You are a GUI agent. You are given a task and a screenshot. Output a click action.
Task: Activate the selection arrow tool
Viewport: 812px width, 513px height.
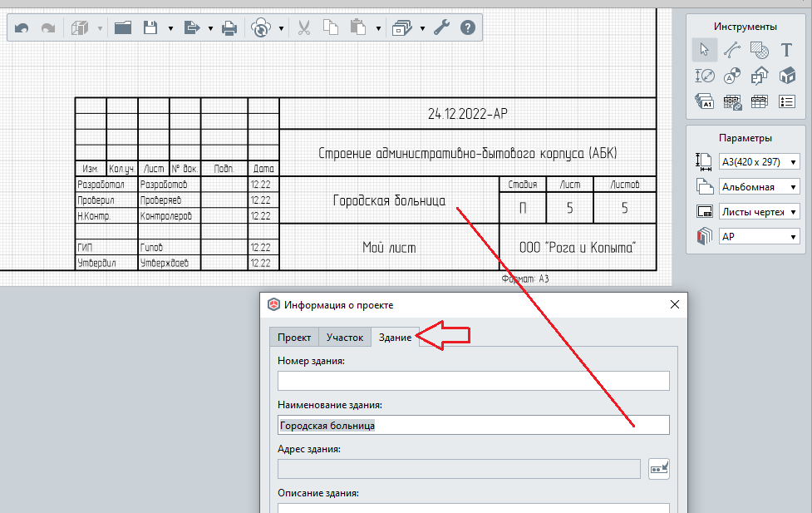704,50
